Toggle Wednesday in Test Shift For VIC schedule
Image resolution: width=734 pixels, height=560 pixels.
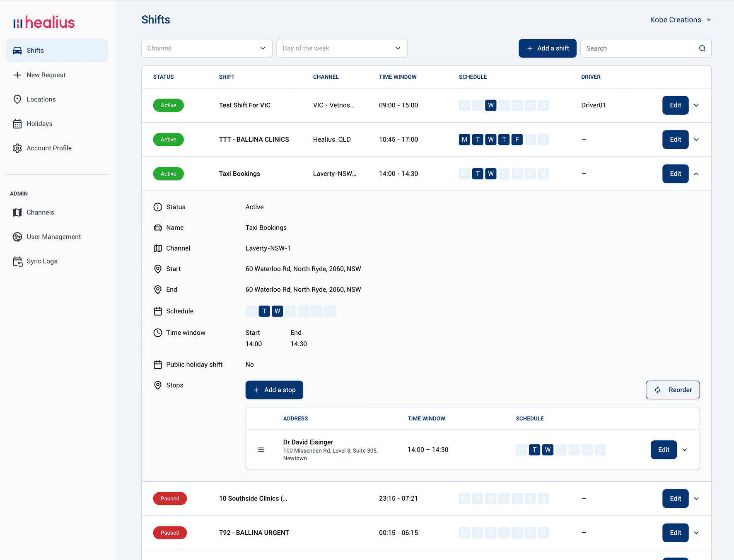[490, 105]
